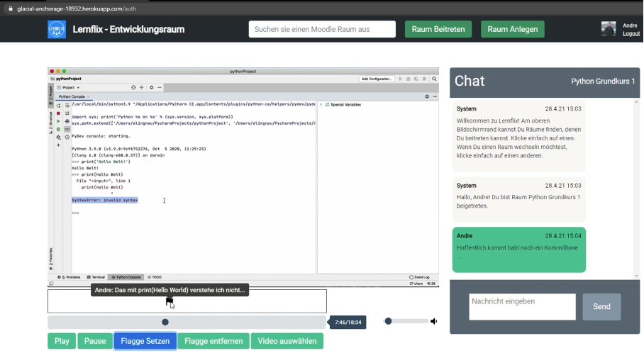Focus the Nachricht eingeben message box
This screenshot has height=353, width=644.
coord(522,307)
